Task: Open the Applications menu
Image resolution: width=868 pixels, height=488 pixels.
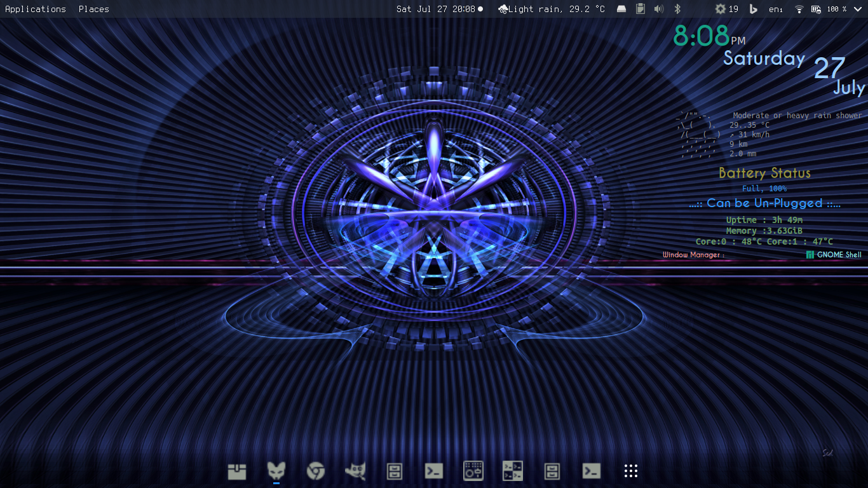Action: tap(35, 9)
